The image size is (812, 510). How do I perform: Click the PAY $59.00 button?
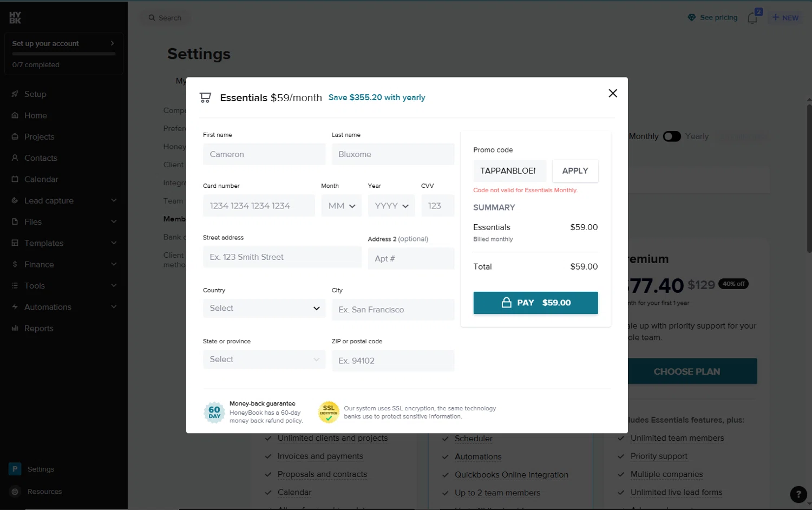[535, 303]
